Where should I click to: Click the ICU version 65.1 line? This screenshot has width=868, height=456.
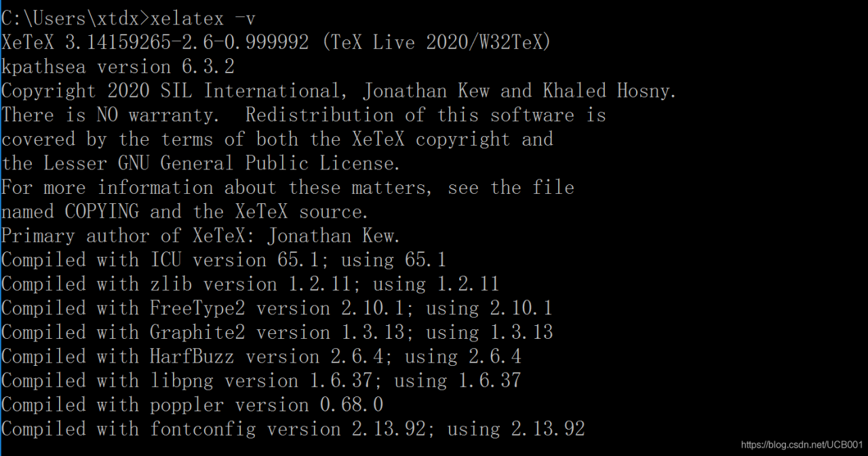(x=224, y=260)
